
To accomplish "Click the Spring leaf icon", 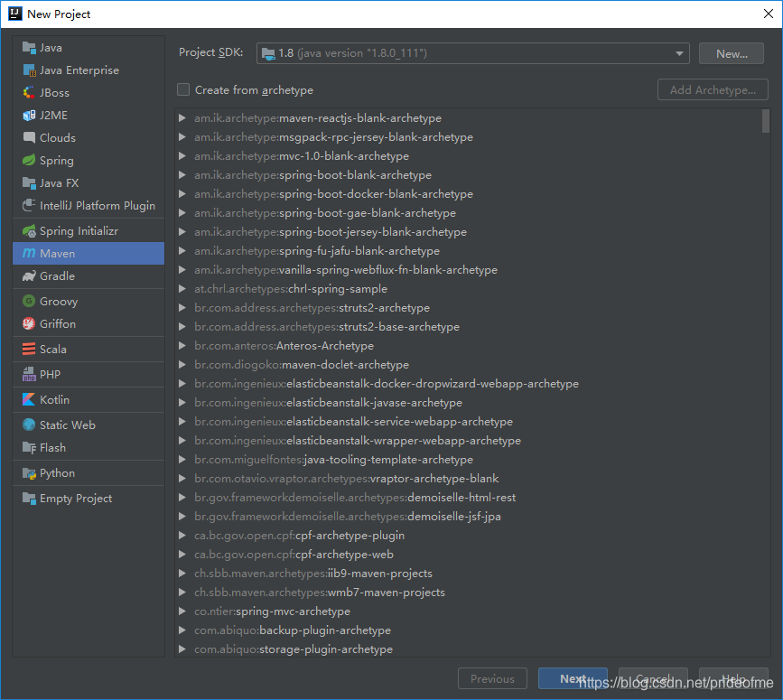I will [29, 160].
